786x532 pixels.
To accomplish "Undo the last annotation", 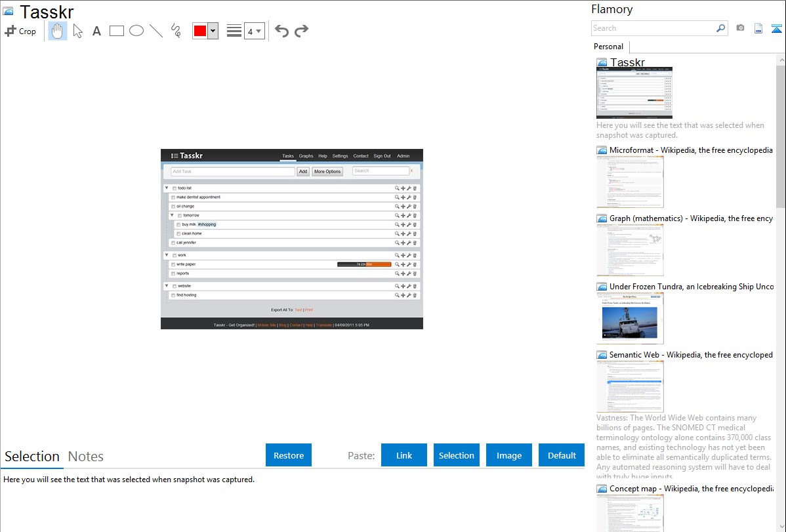I will coord(281,31).
